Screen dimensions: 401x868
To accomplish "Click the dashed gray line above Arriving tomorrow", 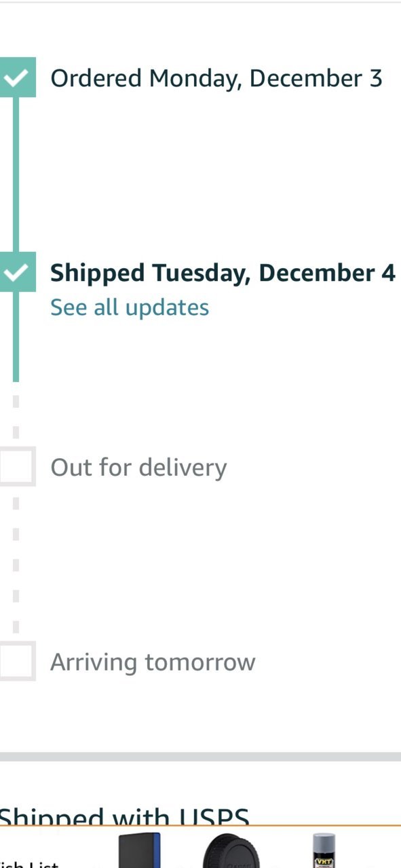I will 16,565.
